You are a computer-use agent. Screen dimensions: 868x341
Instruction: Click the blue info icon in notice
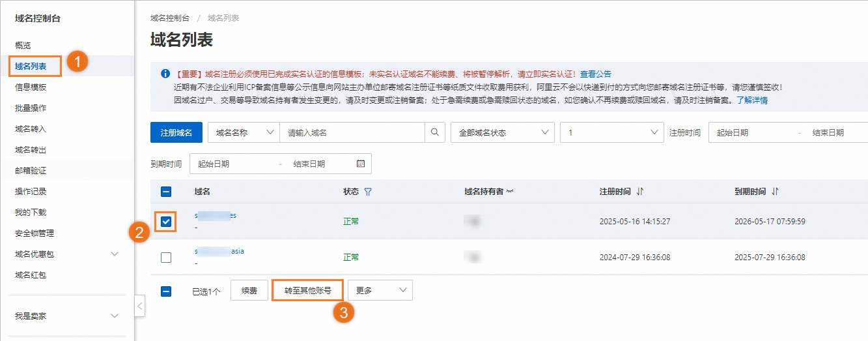165,74
